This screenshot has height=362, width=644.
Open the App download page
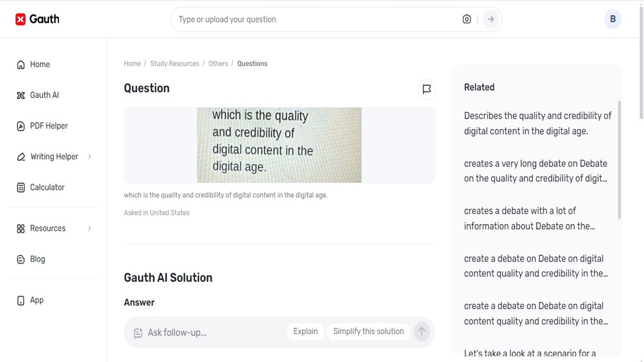tap(36, 300)
